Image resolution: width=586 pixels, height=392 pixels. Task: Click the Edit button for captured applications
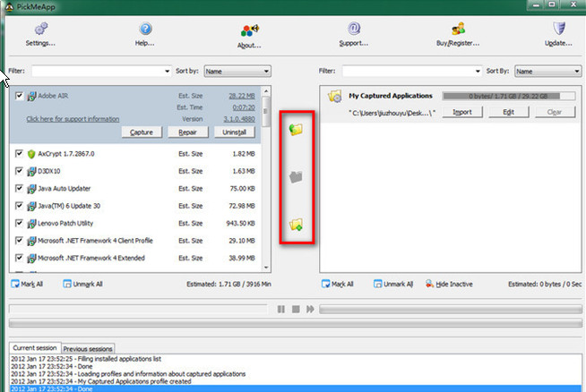pos(509,112)
